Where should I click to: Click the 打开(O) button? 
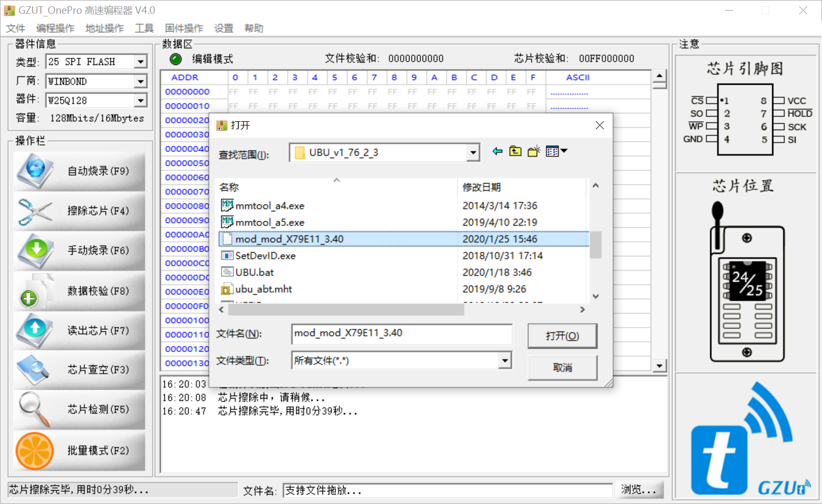tap(562, 336)
